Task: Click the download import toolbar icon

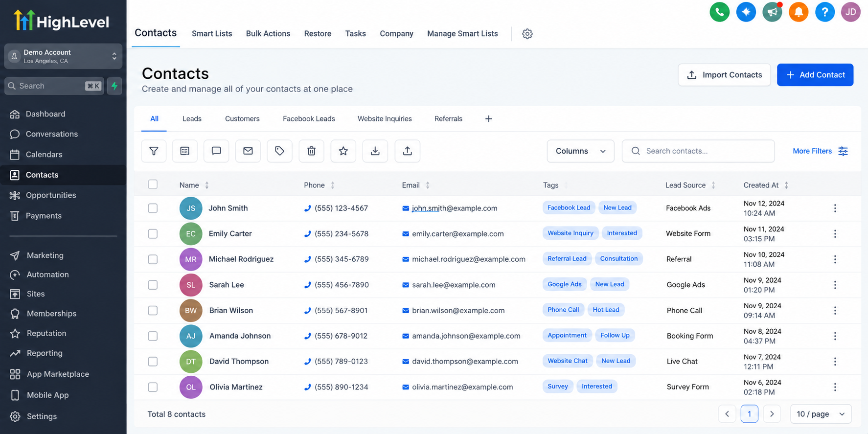Action: [x=375, y=151]
